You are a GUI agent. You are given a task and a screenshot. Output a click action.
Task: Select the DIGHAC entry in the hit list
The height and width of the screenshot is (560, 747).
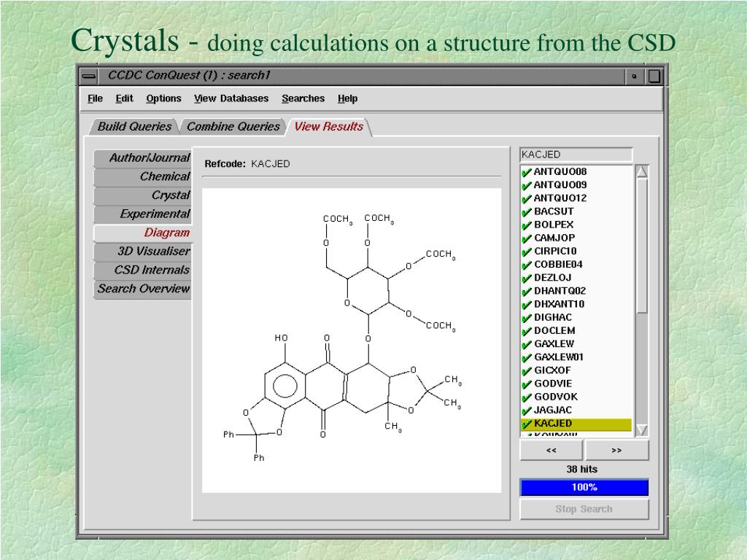coord(553,317)
